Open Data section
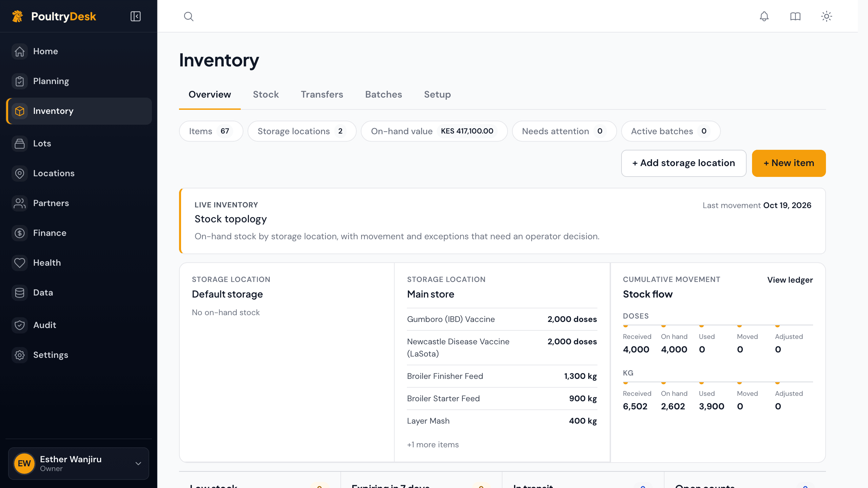868x488 pixels. pyautogui.click(x=79, y=293)
